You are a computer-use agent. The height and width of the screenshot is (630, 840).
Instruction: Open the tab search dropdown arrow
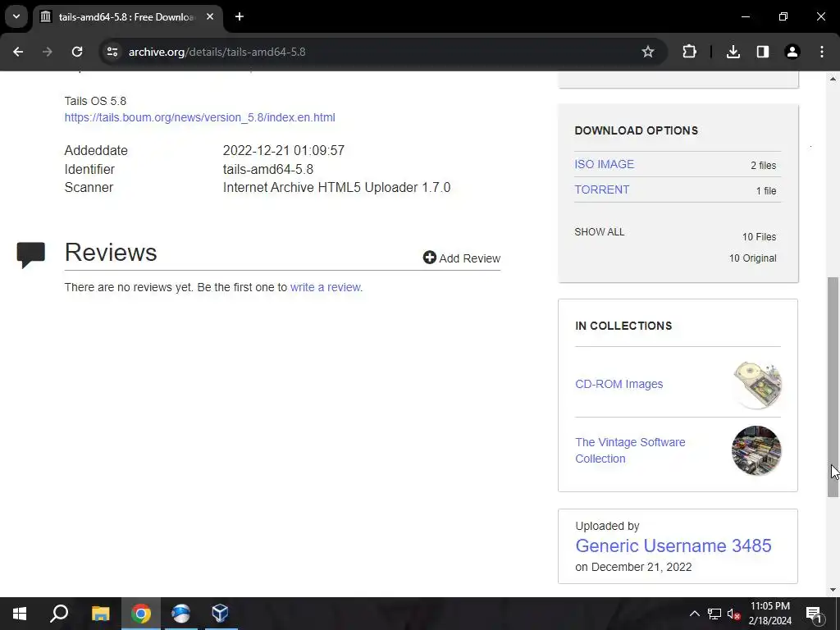(x=16, y=16)
